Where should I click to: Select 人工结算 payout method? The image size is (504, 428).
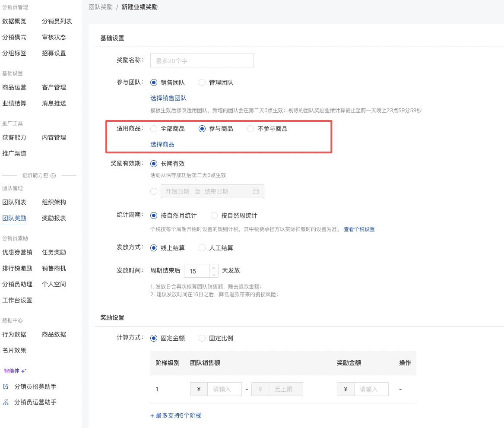coord(202,248)
